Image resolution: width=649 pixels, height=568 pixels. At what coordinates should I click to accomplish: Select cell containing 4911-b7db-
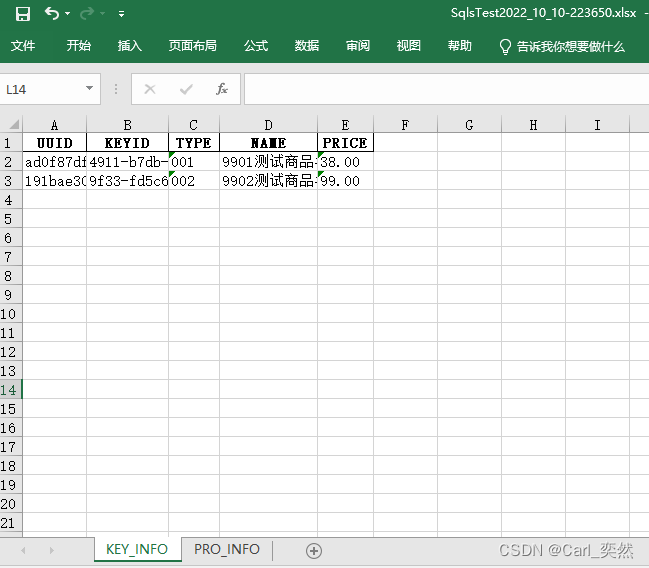tap(127, 162)
